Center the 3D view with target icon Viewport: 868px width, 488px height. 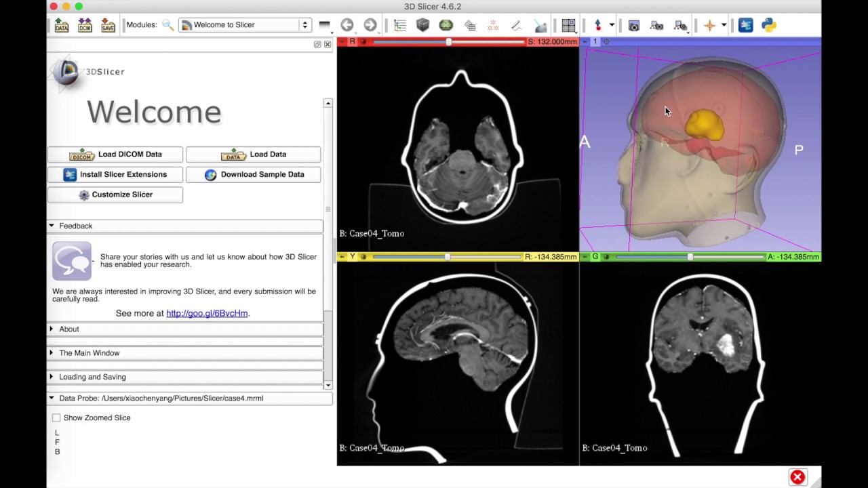point(606,42)
